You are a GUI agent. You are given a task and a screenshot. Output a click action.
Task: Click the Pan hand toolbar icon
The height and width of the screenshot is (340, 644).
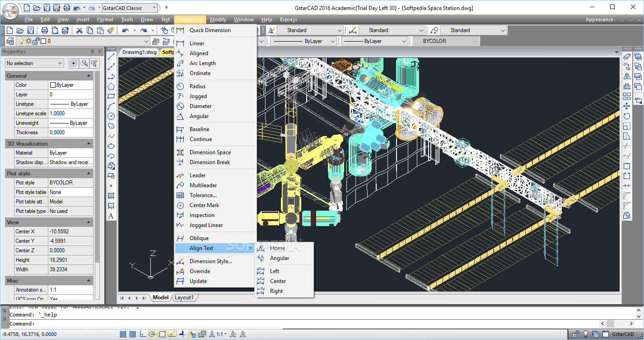pyautogui.click(x=165, y=30)
